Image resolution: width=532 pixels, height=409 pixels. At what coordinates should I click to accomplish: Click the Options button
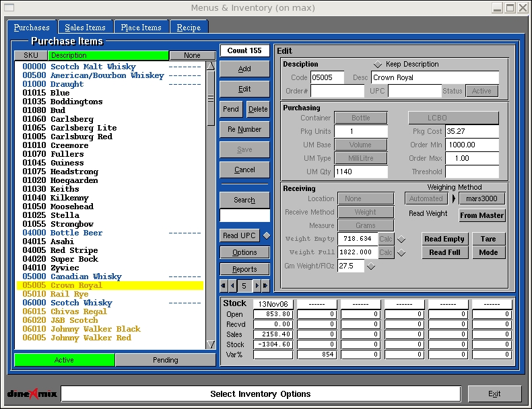pos(244,252)
